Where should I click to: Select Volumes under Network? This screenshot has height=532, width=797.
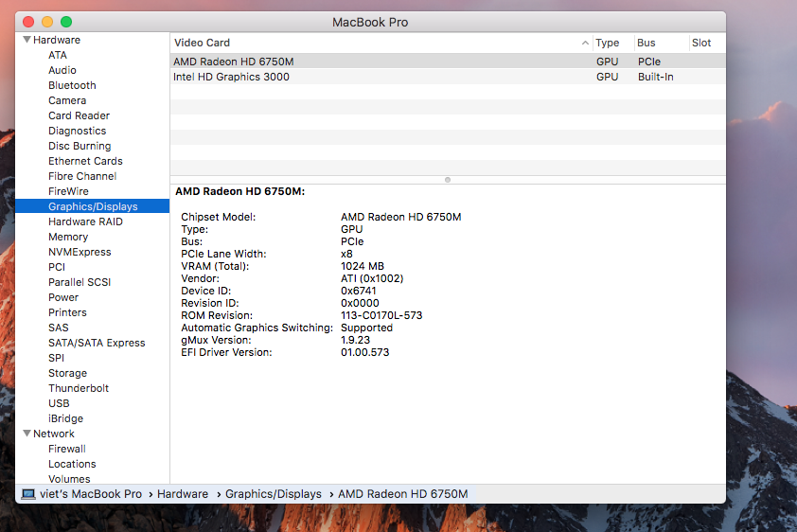pyautogui.click(x=69, y=479)
